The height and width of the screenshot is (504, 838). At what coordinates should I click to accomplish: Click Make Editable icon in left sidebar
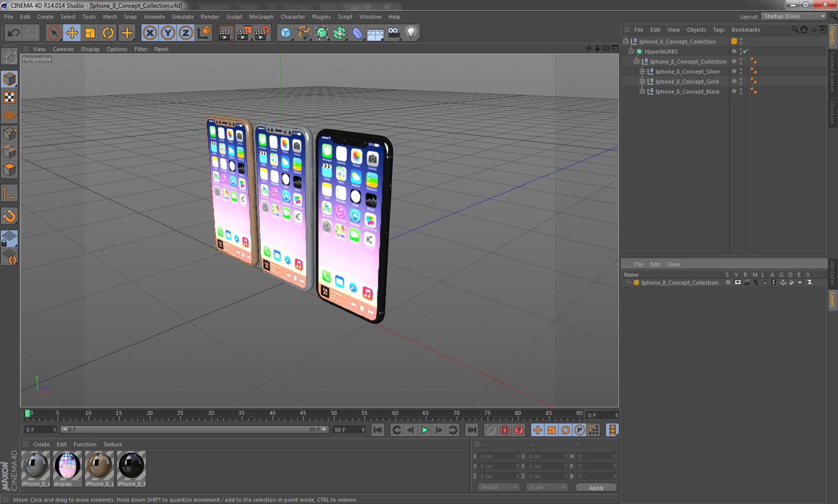point(9,56)
